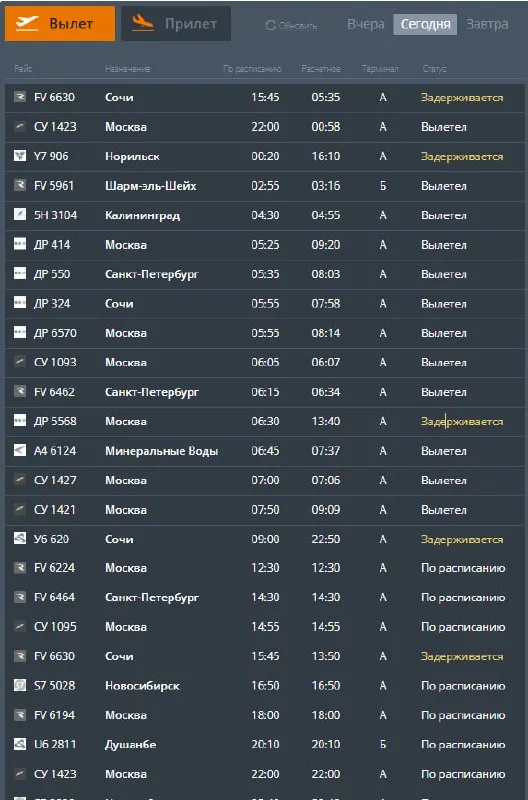Select the Сегодня day filter

click(425, 24)
